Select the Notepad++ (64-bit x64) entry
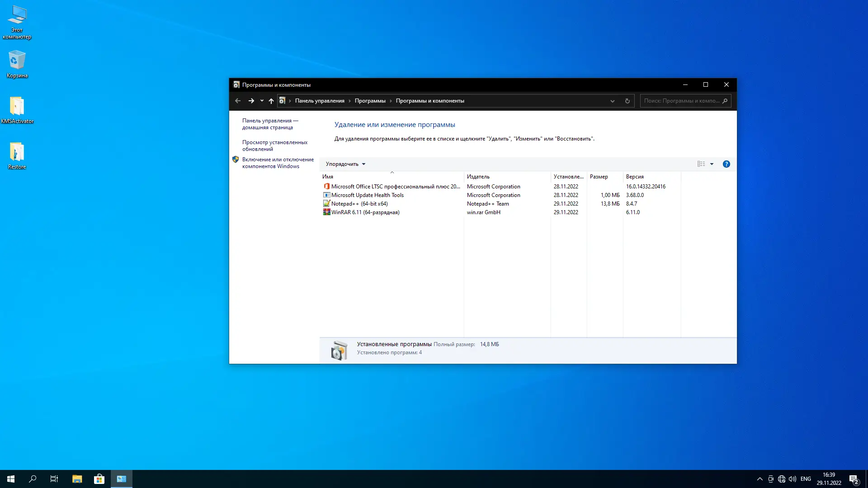This screenshot has width=868, height=488. click(359, 204)
